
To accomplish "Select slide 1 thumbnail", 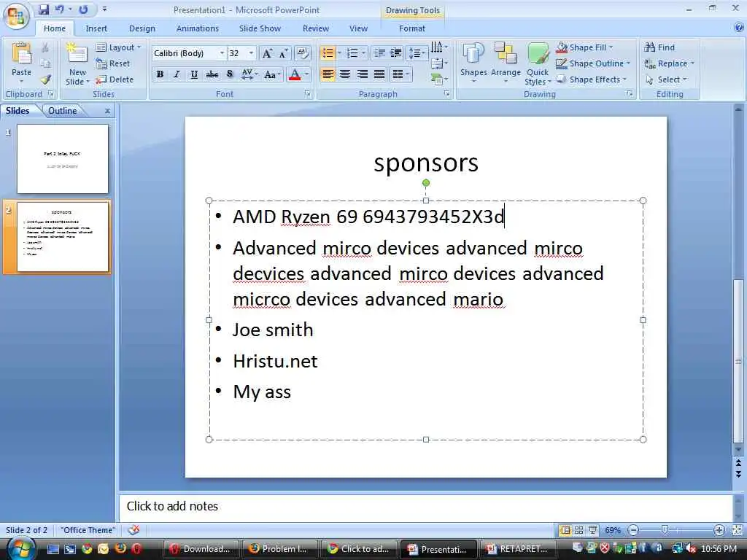I will [x=63, y=159].
